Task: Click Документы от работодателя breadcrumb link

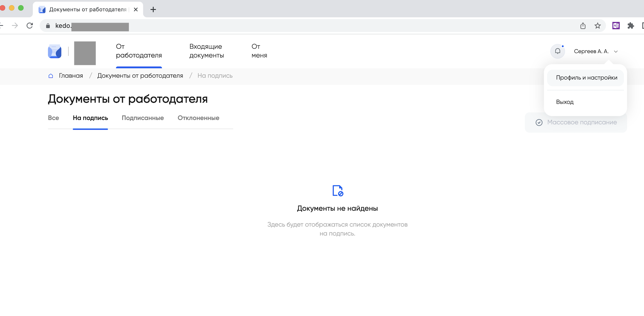Action: 140,76
